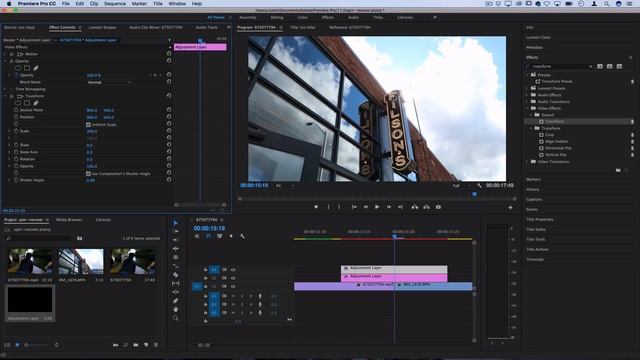Open the zoom level Fit dropdown

coord(285,186)
